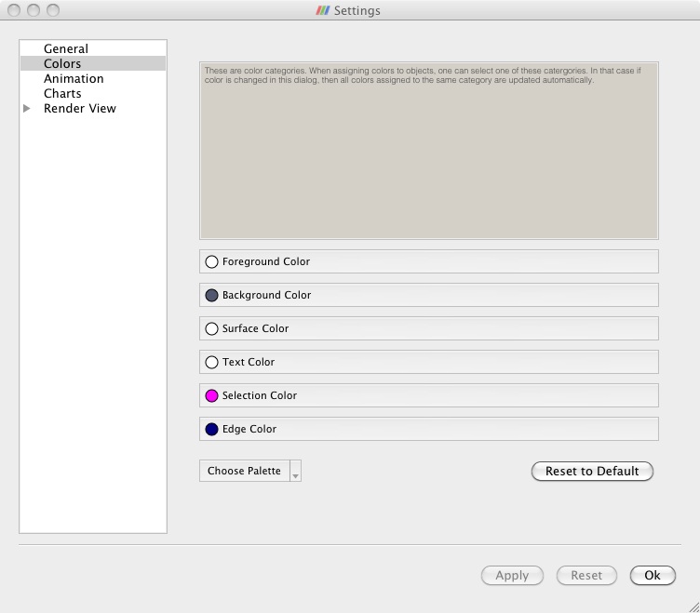Viewport: 700px width, 613px height.
Task: Click the Background Color swatch
Action: (211, 296)
